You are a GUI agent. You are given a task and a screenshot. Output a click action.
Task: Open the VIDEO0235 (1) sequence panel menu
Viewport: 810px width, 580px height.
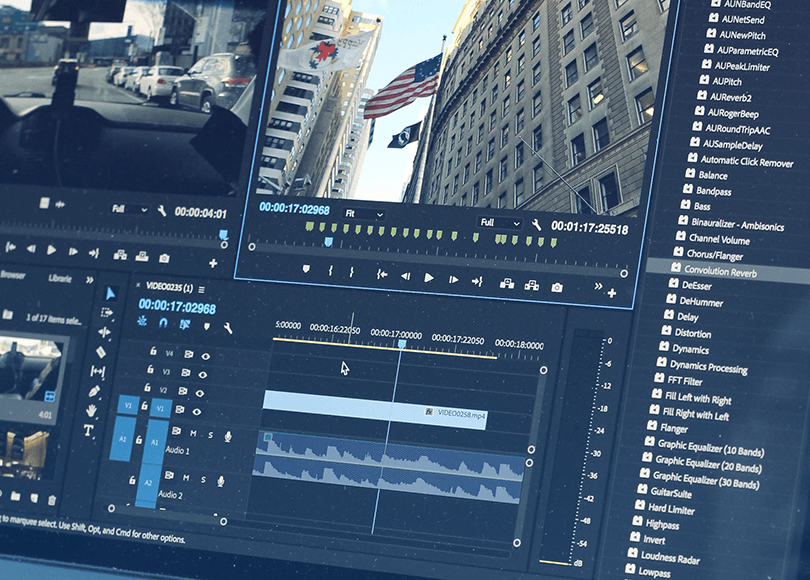pyautogui.click(x=201, y=289)
